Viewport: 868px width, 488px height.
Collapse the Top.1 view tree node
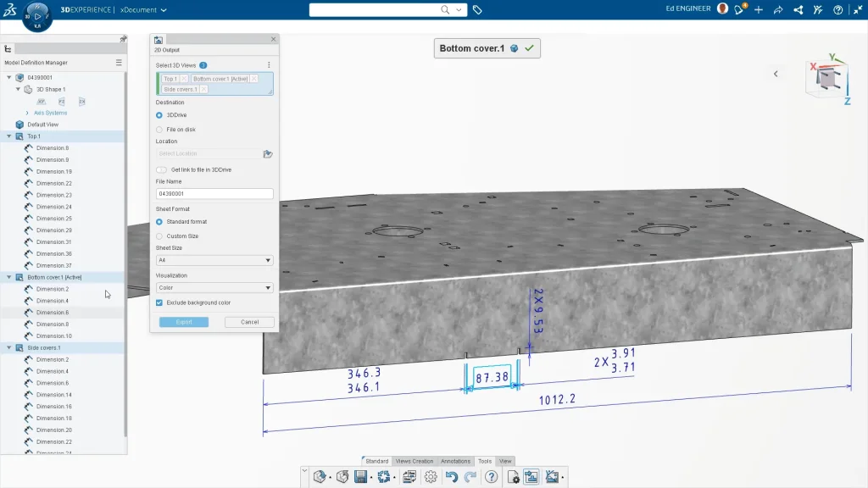9,136
